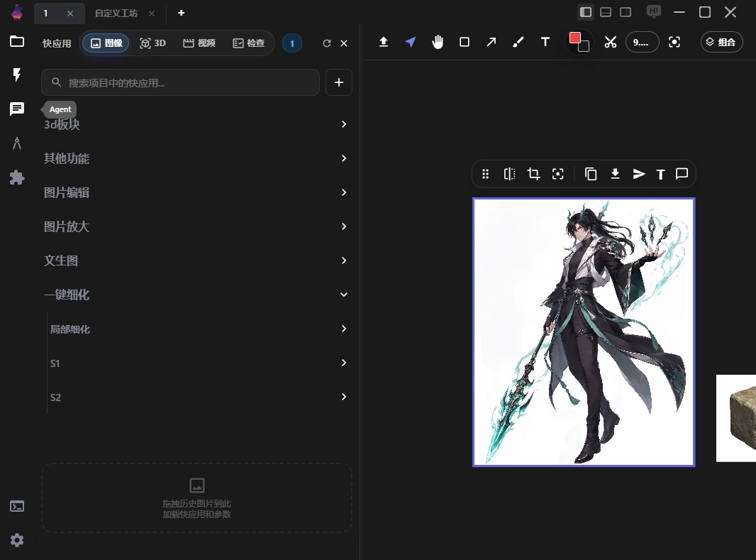Switch to the 图像 tab
This screenshot has width=756, height=560.
pyautogui.click(x=106, y=43)
